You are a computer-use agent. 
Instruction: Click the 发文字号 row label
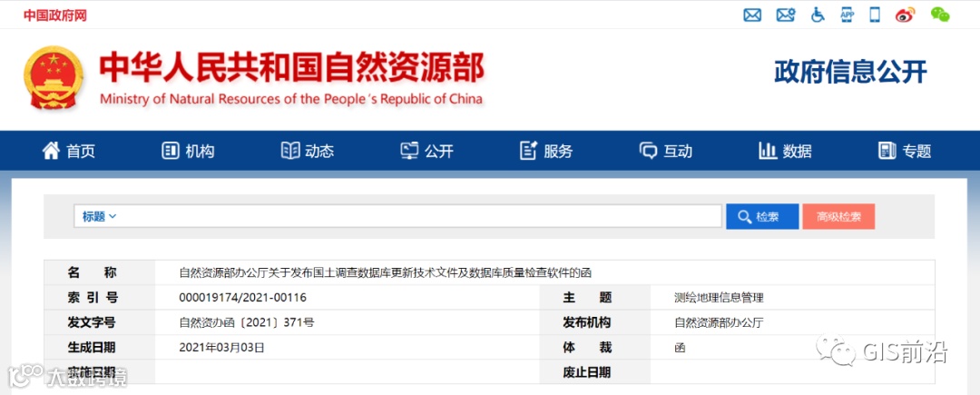[x=92, y=322]
